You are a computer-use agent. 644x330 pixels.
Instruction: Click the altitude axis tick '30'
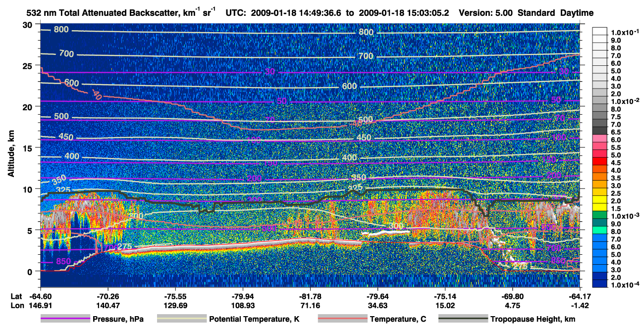(x=29, y=25)
